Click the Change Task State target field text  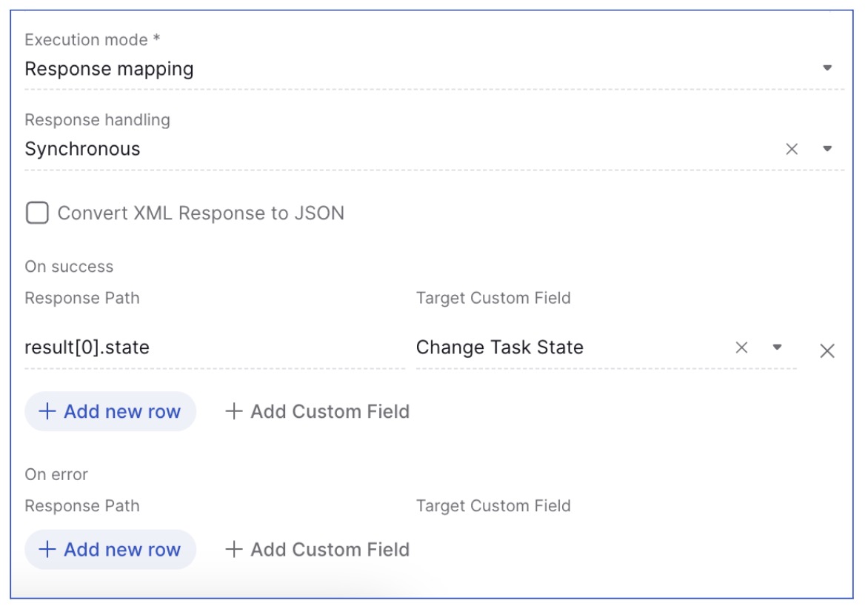click(x=499, y=347)
